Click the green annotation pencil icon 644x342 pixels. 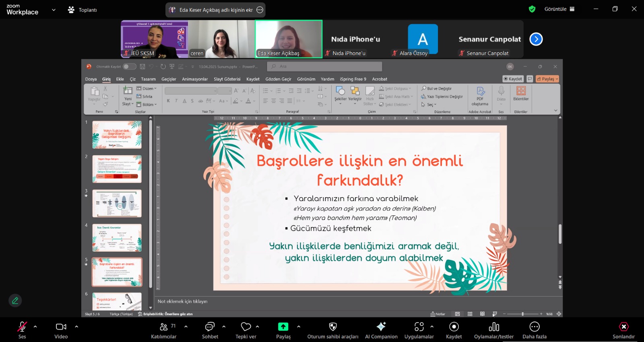coord(15,301)
